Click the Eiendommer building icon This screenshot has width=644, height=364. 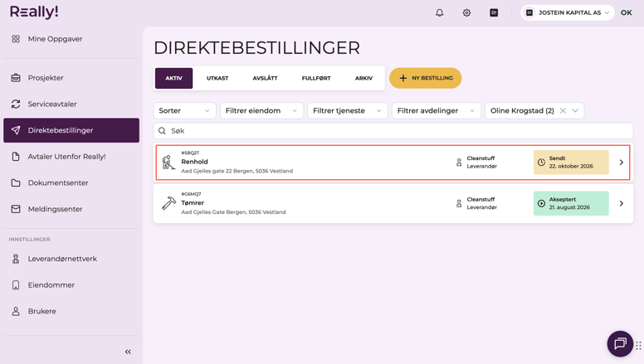(x=16, y=284)
